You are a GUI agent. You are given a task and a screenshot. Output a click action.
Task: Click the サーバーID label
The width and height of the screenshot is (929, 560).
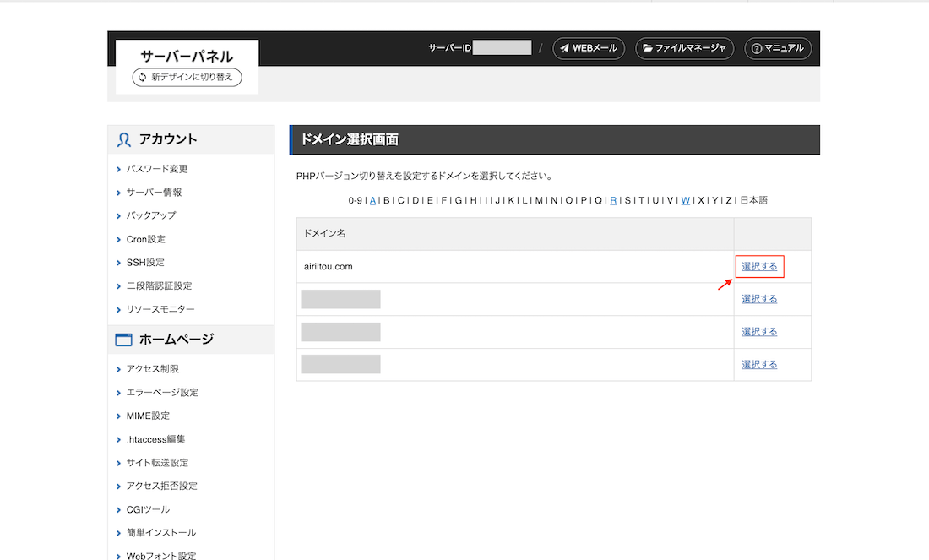(x=449, y=48)
